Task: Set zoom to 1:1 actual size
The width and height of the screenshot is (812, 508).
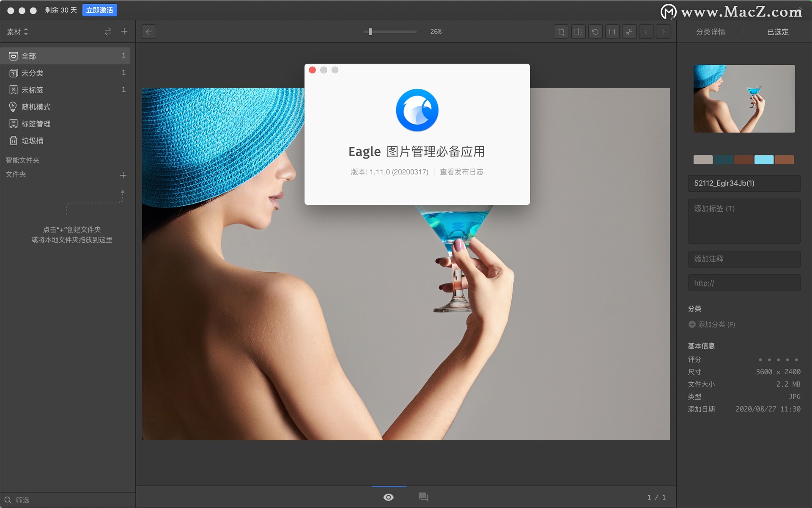Action: pos(612,32)
